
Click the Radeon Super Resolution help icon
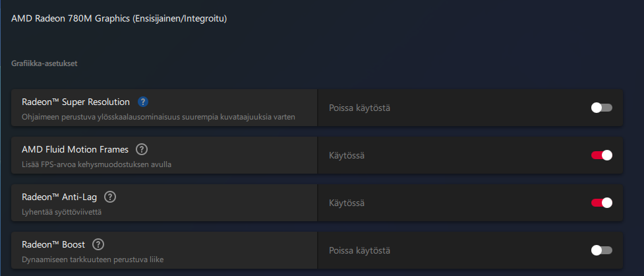point(143,102)
